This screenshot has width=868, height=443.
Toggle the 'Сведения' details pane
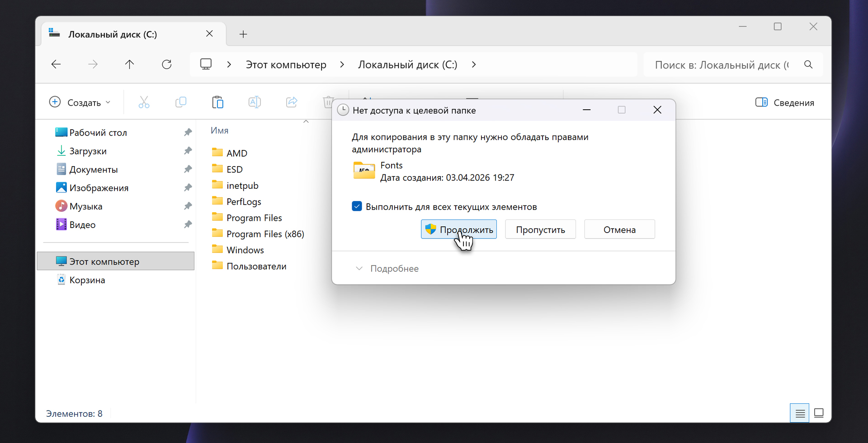[785, 103]
